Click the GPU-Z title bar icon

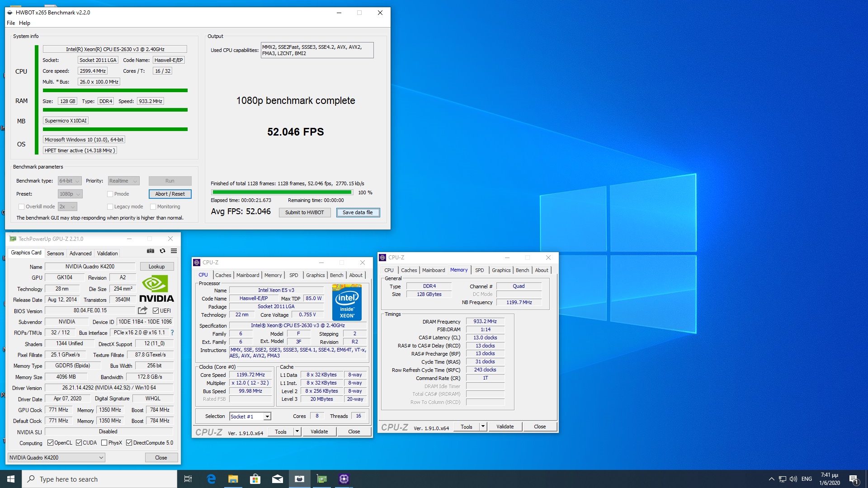click(x=13, y=239)
